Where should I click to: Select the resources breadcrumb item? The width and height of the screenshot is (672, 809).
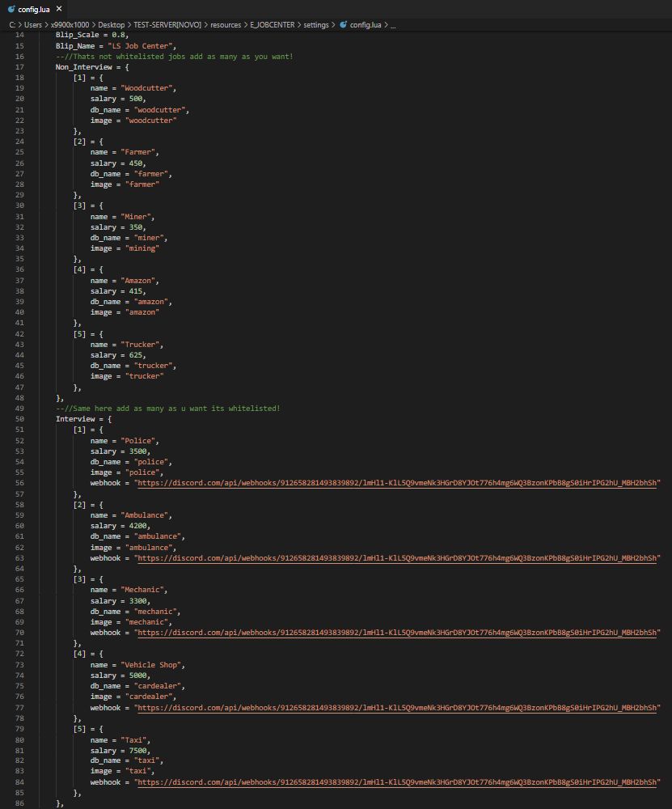(226, 25)
